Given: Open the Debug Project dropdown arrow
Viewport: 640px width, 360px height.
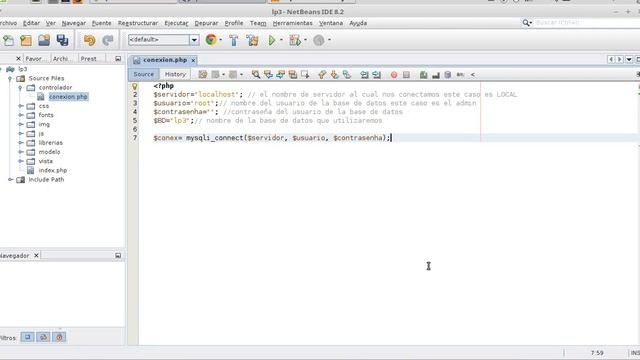Looking at the screenshot, I should [x=305, y=40].
